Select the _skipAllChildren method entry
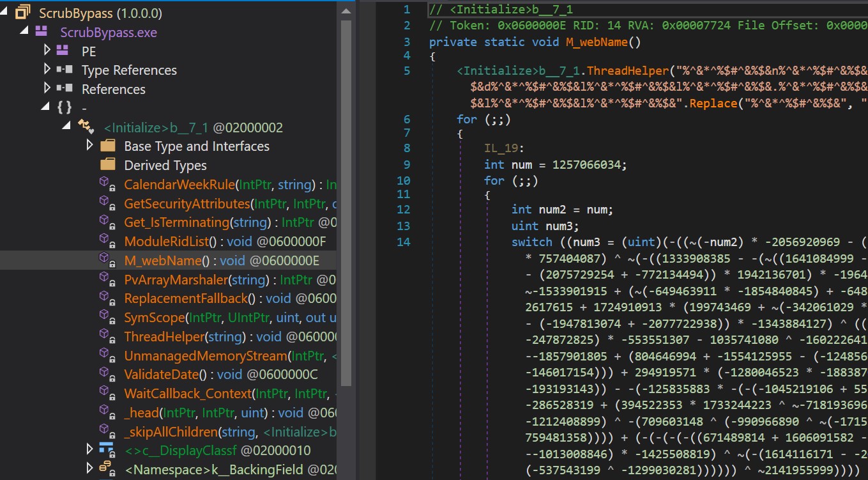868x480 pixels. point(230,432)
